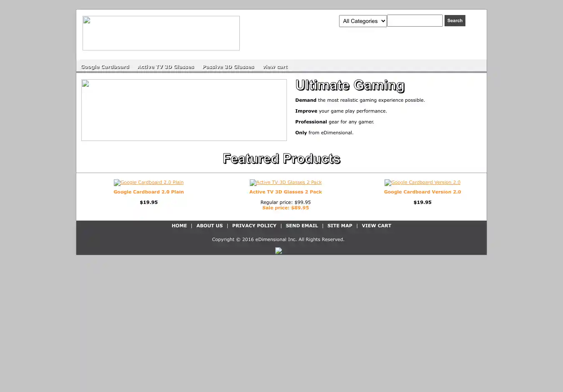Viewport: 563px width, 392px height.
Task: Open the Google Cardboard 2.0 Plain title link
Action: click(148, 192)
